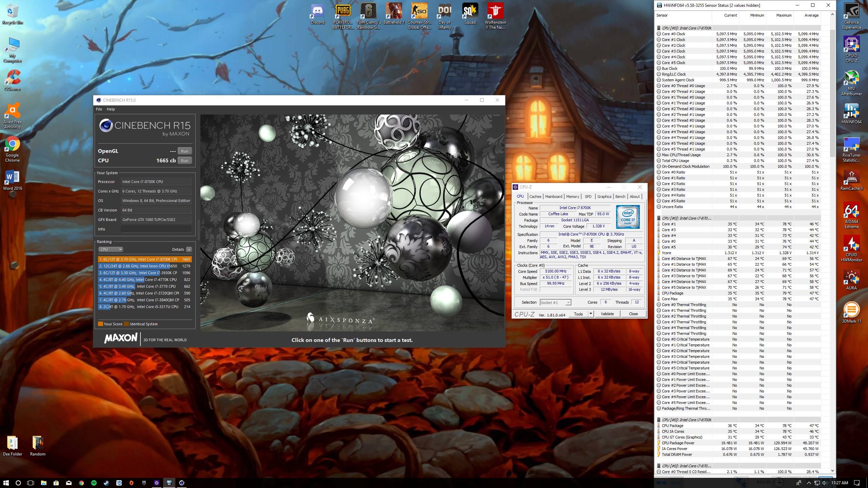This screenshot has width=868, height=488.
Task: Launch PUBG from its desktop shortcut
Action: coord(343,16)
